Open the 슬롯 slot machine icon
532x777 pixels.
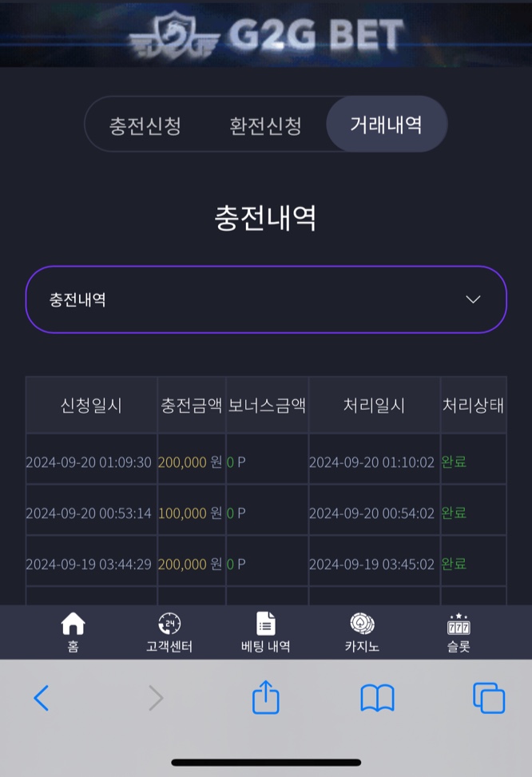[x=459, y=624]
